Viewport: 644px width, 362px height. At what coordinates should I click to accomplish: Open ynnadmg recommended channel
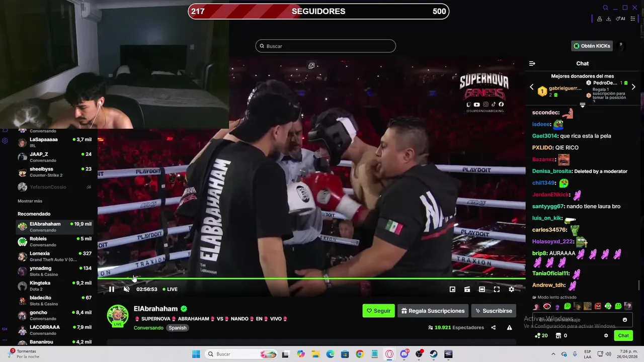click(54, 271)
